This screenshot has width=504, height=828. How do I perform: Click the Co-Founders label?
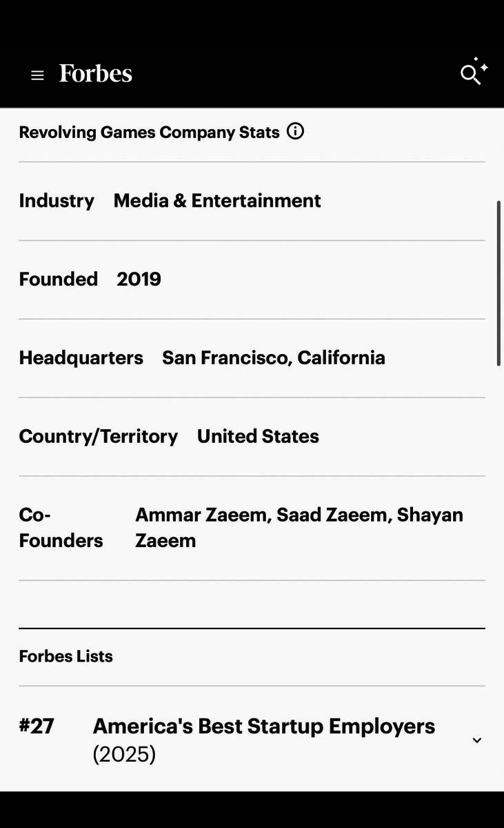61,528
